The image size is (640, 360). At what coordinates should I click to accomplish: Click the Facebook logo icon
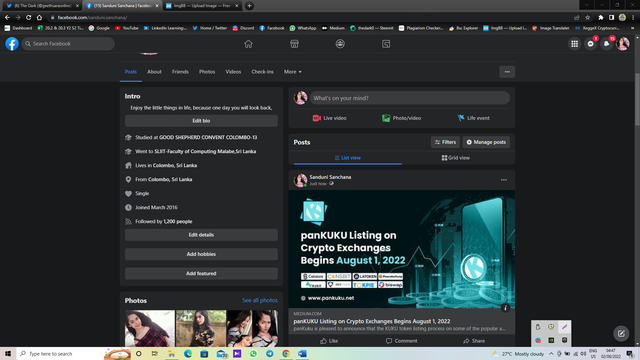[12, 44]
